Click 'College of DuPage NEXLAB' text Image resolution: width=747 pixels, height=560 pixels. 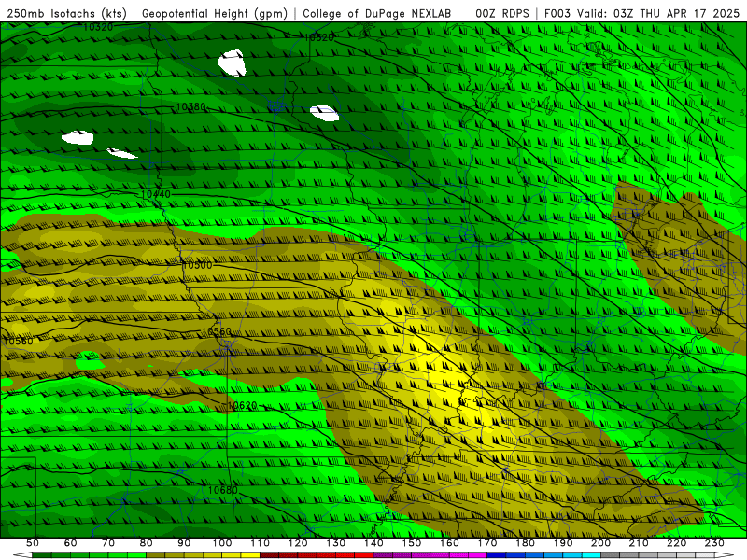click(376, 14)
